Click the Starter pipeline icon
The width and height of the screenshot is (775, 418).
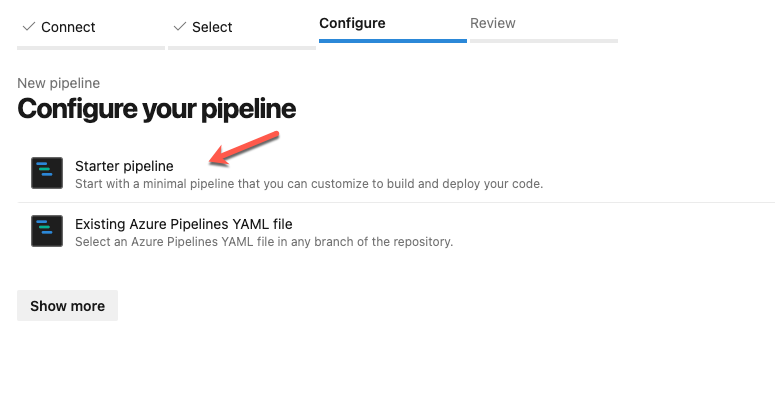(47, 173)
